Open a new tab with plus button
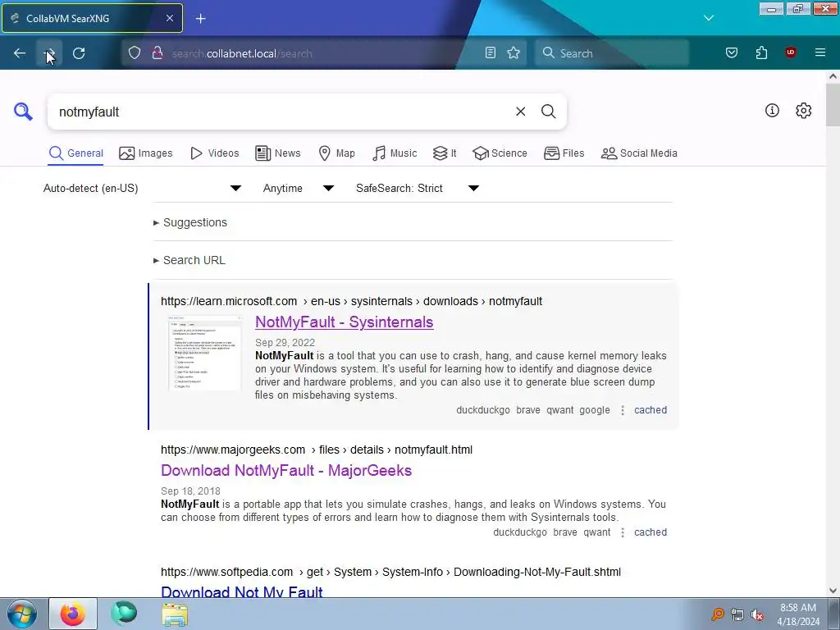Viewport: 840px width, 630px height. pos(200,19)
